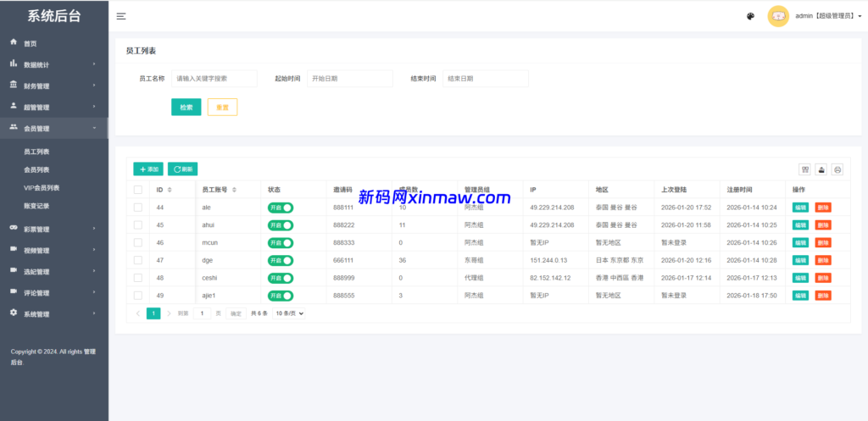Expand 系统管理 menu chevron
This screenshot has height=421, width=868.
94,313
